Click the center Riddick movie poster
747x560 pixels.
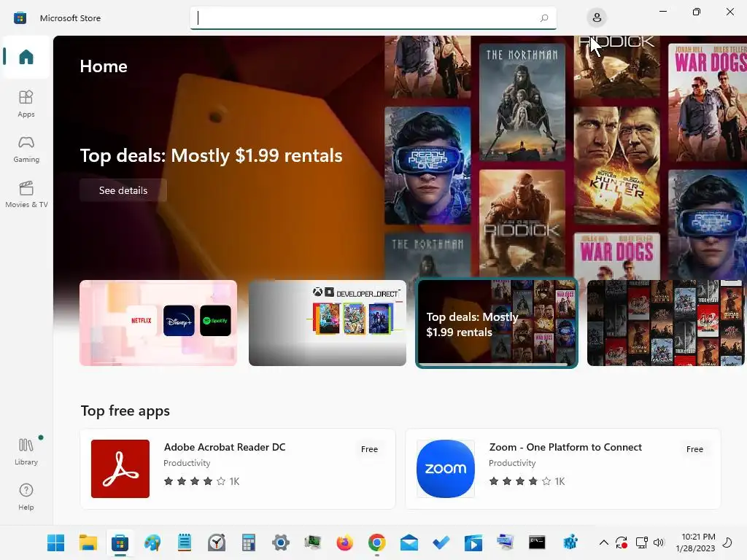(x=522, y=224)
